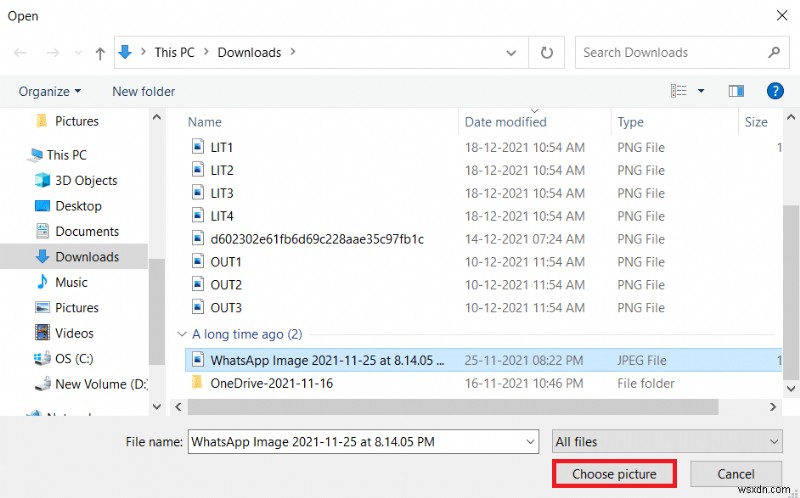This screenshot has width=800, height=498.
Task: Select the OUT3 file icon
Action: coord(198,307)
